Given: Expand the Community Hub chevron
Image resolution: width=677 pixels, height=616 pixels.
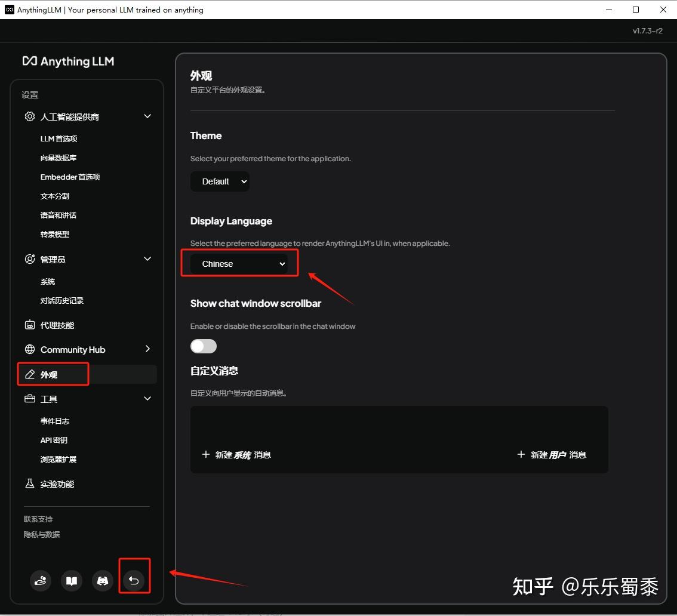Looking at the screenshot, I should click(147, 349).
